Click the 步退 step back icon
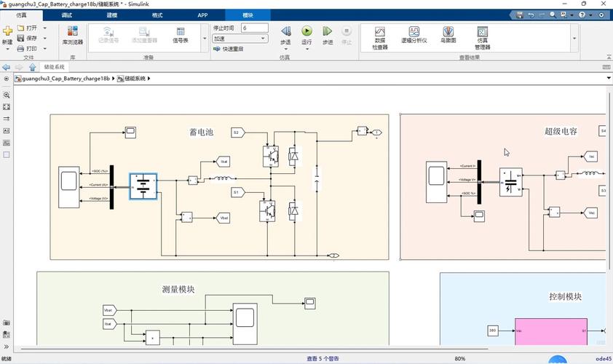 [x=285, y=34]
